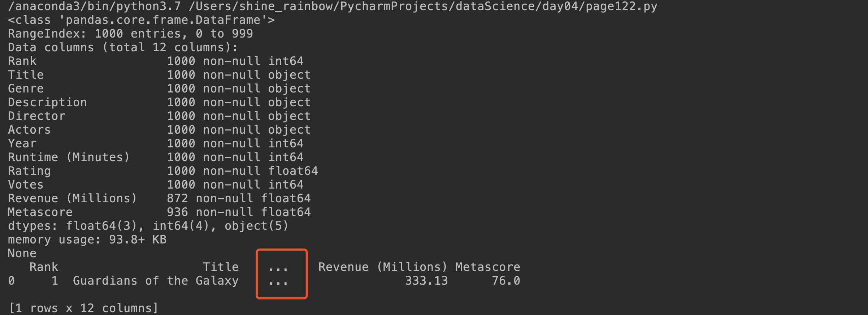This screenshot has width=868, height=315.
Task: Click the 'Guardians of the Galaxy' title value
Action: pyautogui.click(x=156, y=281)
